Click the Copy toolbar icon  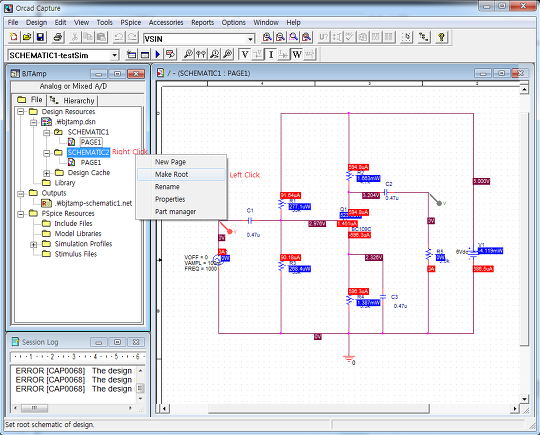pyautogui.click(x=88, y=37)
